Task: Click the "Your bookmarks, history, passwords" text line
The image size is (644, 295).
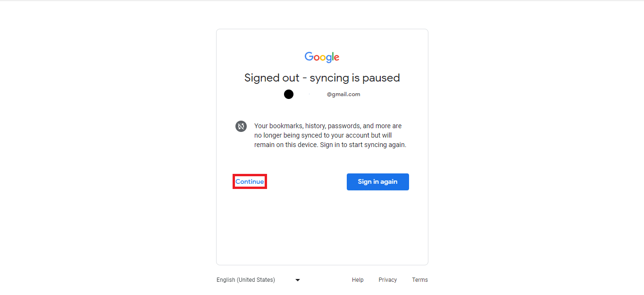Action: tap(328, 126)
